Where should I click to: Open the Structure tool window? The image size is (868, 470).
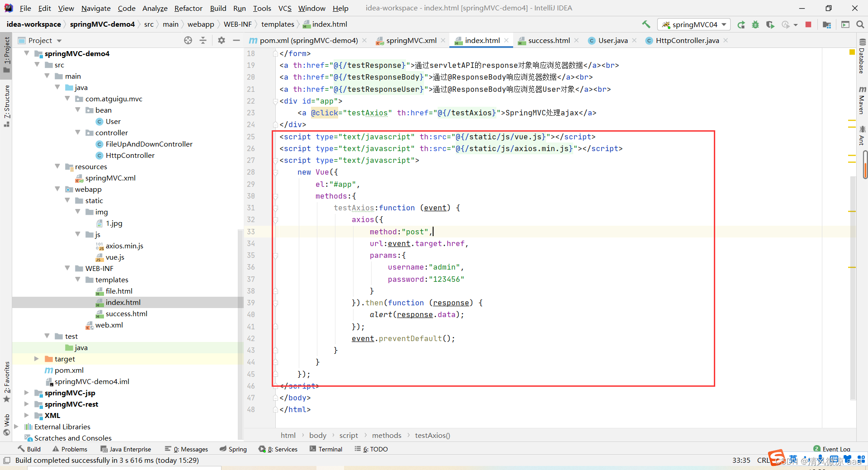(x=6, y=105)
